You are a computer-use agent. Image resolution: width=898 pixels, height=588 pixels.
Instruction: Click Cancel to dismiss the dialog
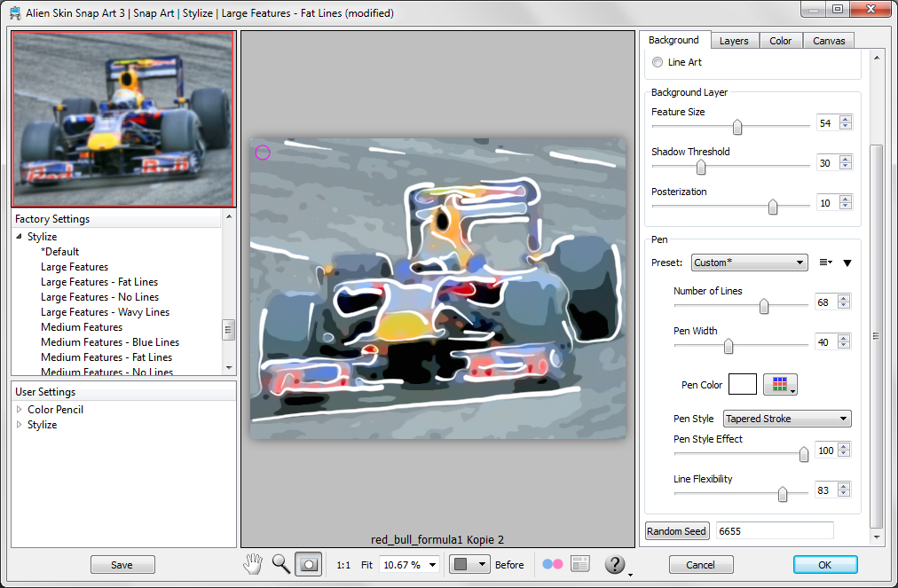(701, 565)
